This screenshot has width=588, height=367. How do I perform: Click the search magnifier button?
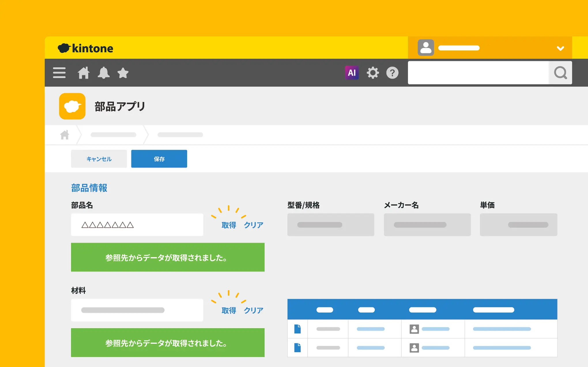click(x=560, y=73)
